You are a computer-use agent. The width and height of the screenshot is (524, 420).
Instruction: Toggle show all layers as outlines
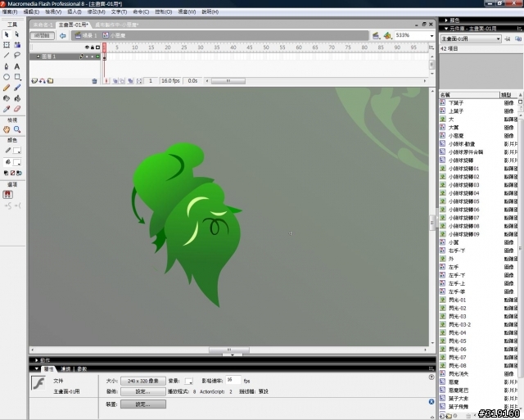coord(97,47)
